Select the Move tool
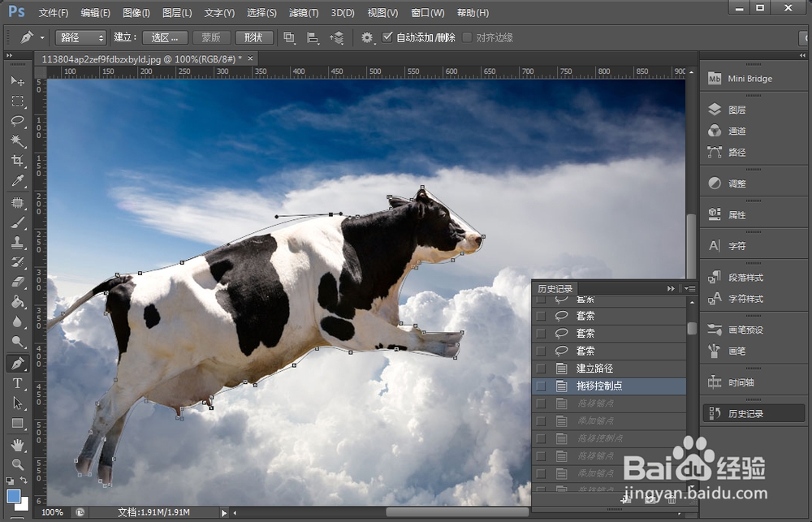The image size is (812, 522). (18, 81)
